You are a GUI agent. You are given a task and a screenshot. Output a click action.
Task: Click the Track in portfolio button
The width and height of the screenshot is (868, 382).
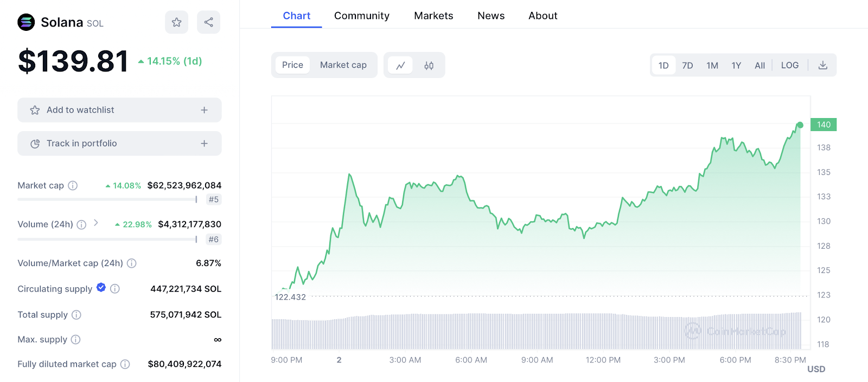click(x=119, y=144)
